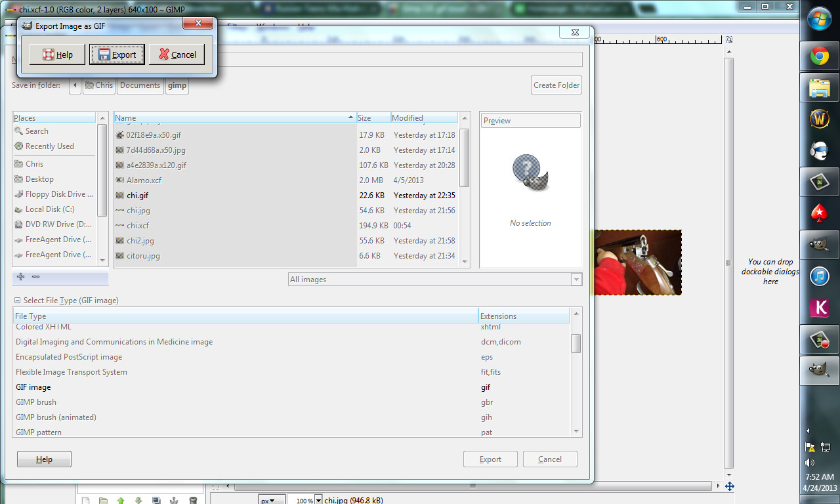Click the network tray icon
Viewport: 840px width, 504px height.
click(826, 446)
